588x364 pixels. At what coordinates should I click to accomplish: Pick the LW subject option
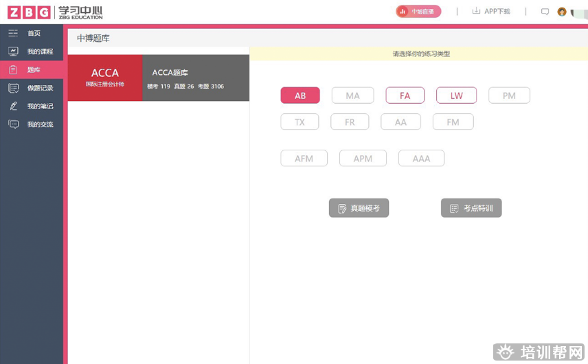click(456, 95)
